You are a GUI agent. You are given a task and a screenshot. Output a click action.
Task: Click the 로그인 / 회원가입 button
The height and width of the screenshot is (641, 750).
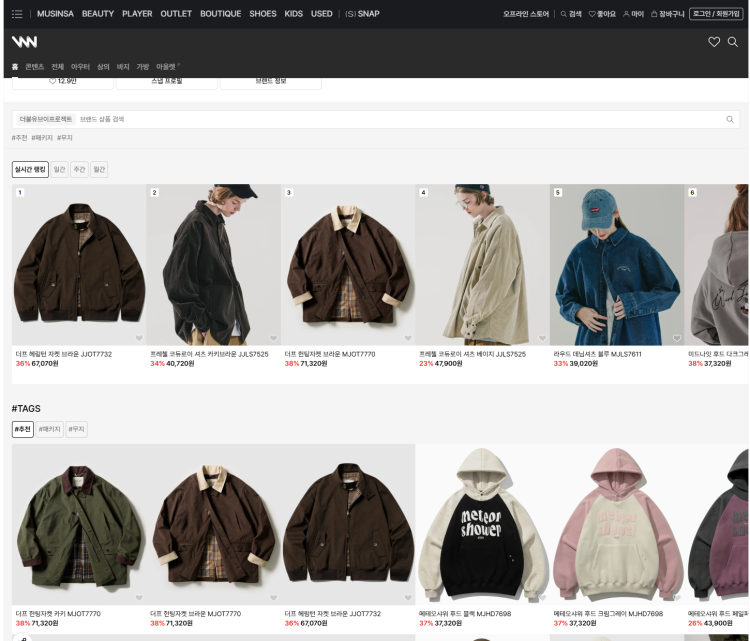[x=715, y=14]
